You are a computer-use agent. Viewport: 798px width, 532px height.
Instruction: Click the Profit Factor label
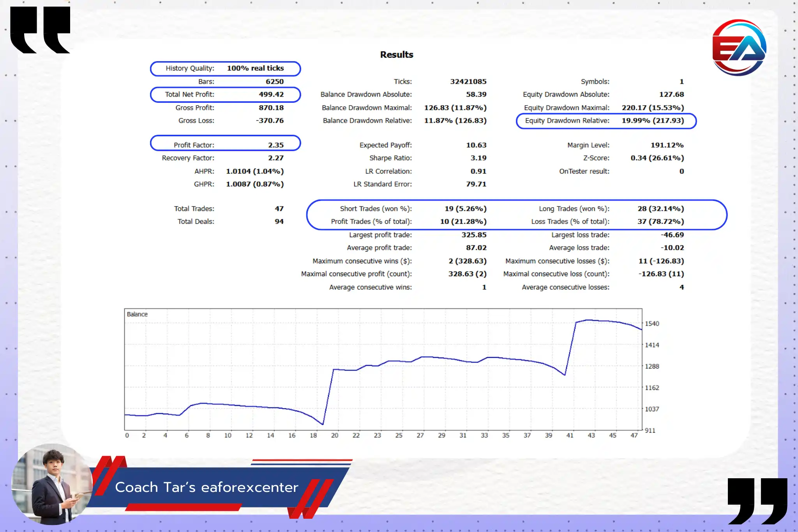point(194,145)
